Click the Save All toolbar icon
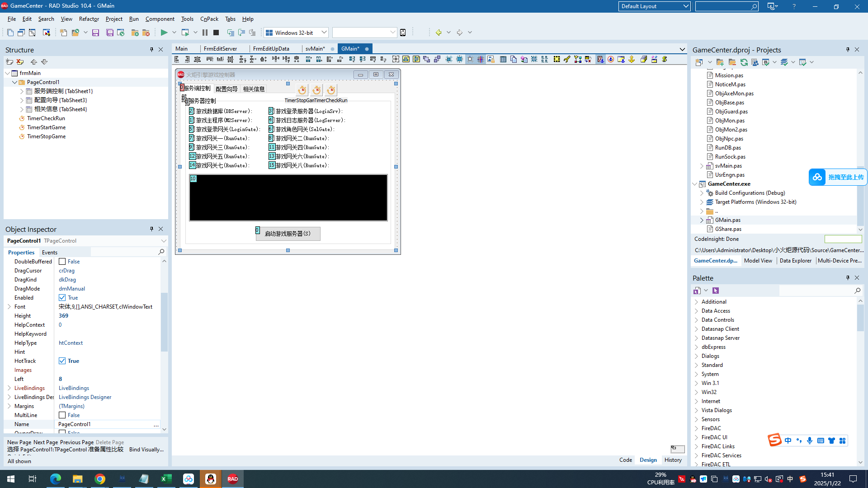Image resolution: width=868 pixels, height=488 pixels. click(107, 32)
